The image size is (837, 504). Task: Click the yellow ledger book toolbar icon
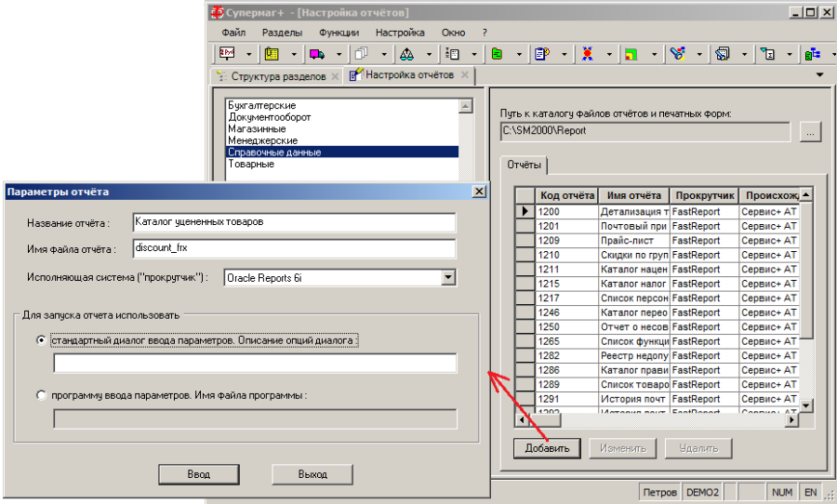272,53
